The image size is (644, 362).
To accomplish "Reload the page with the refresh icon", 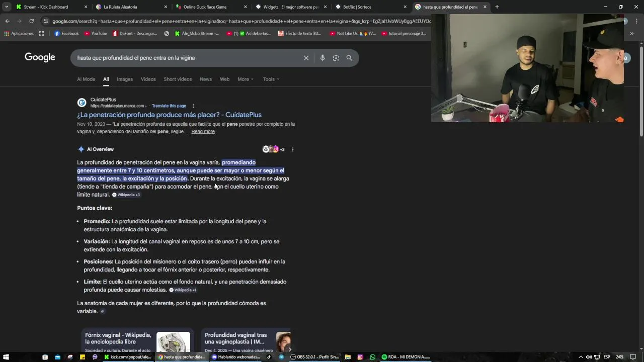I will click(x=31, y=21).
